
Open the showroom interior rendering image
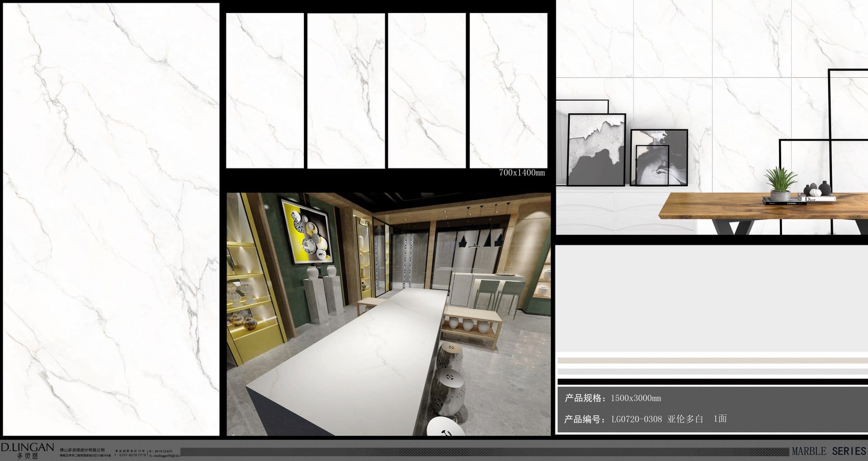click(389, 314)
